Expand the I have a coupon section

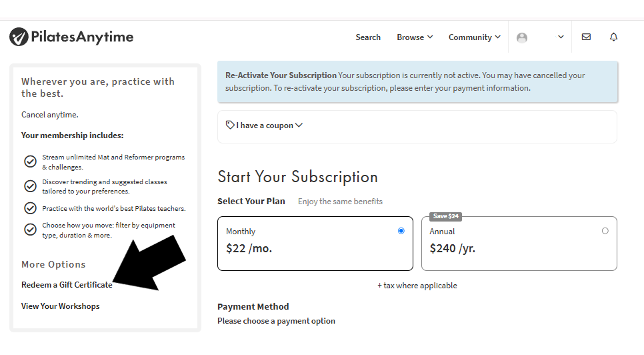(x=265, y=125)
